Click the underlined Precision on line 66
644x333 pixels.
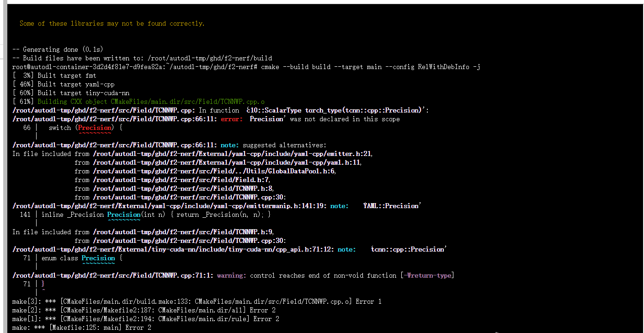[95, 128]
